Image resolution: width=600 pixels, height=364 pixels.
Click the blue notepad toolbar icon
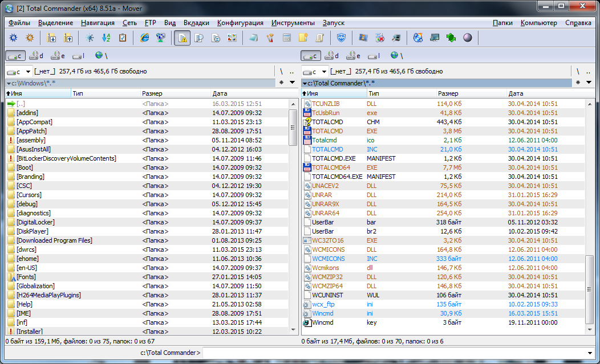coord(253,38)
